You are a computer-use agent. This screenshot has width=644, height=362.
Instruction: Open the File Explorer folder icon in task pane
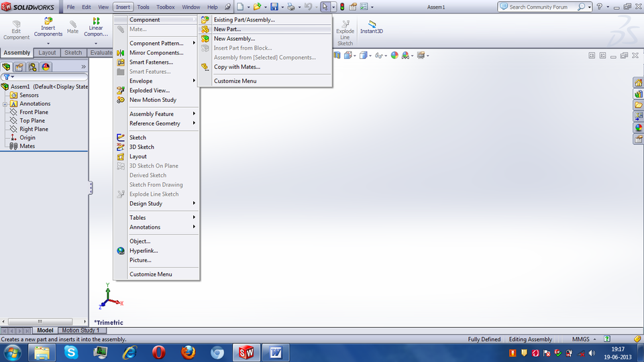638,105
